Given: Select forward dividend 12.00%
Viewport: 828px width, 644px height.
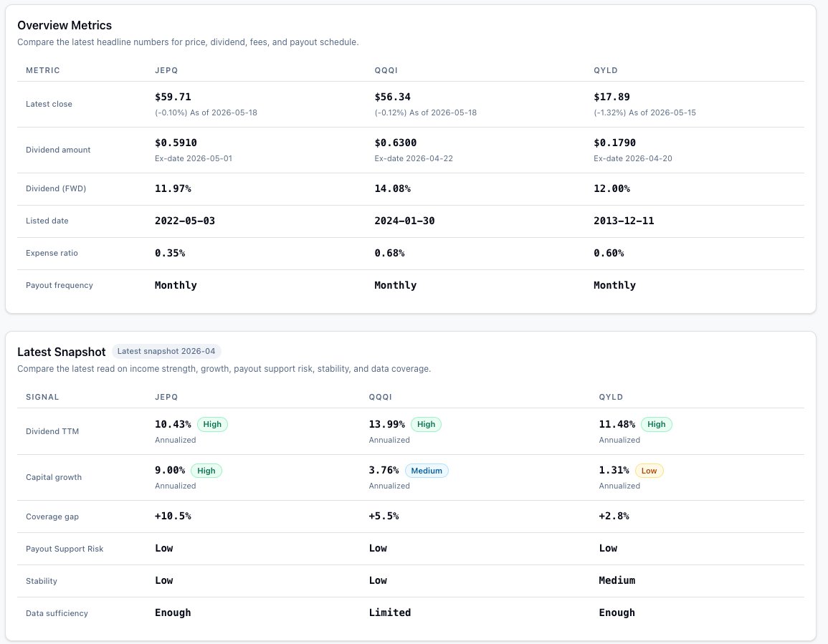Looking at the screenshot, I should tap(612, 188).
